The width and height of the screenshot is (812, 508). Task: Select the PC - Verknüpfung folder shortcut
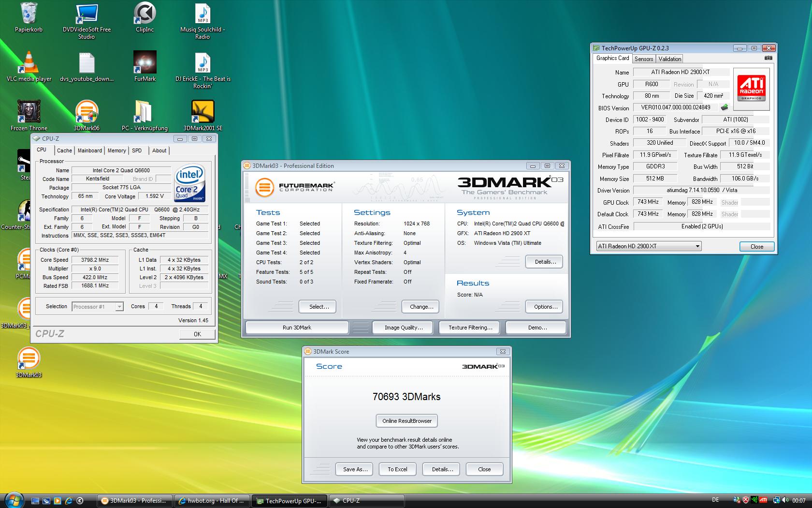pyautogui.click(x=145, y=116)
